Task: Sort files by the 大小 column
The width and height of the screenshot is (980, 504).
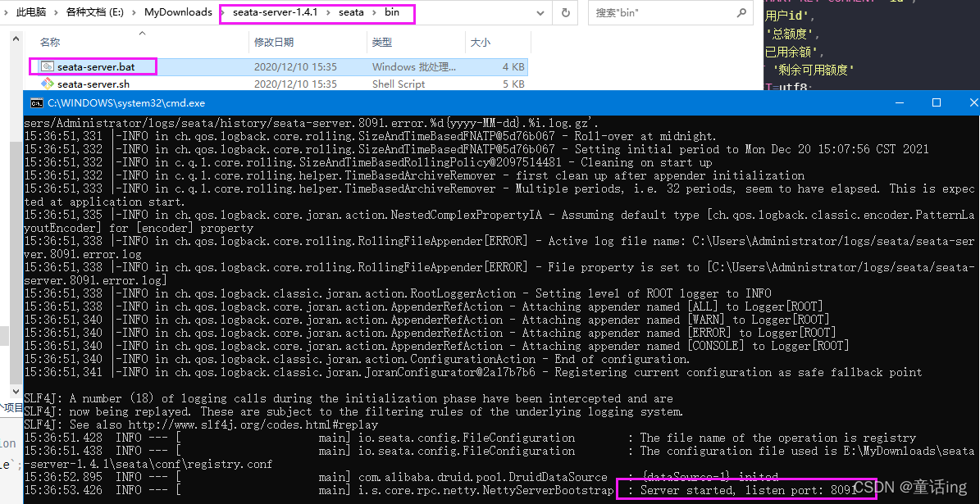Action: (x=480, y=43)
